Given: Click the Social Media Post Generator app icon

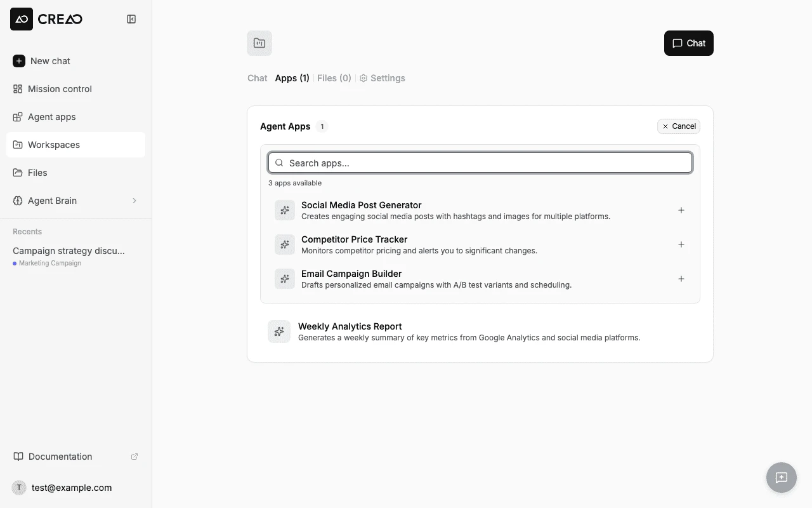Looking at the screenshot, I should pyautogui.click(x=284, y=210).
